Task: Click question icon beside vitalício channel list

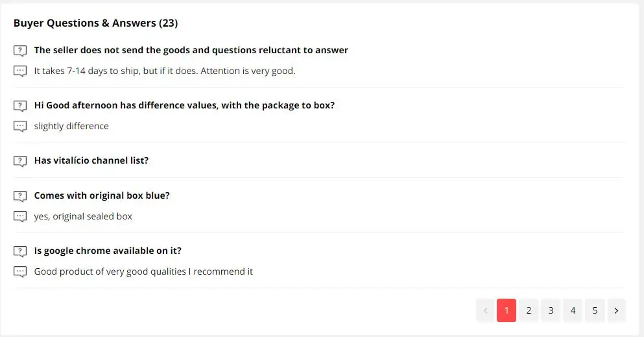Action: pos(20,161)
